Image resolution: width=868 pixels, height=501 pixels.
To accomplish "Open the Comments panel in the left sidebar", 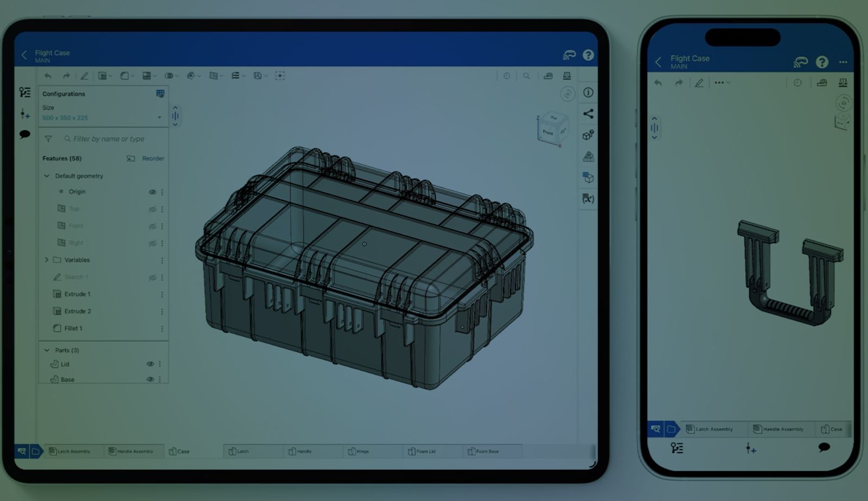I will click(24, 134).
